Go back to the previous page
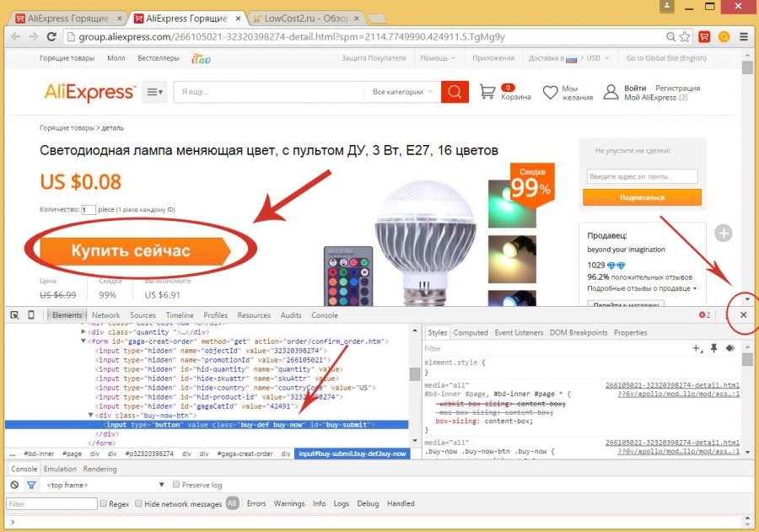The height and width of the screenshot is (532, 759). 16,37
